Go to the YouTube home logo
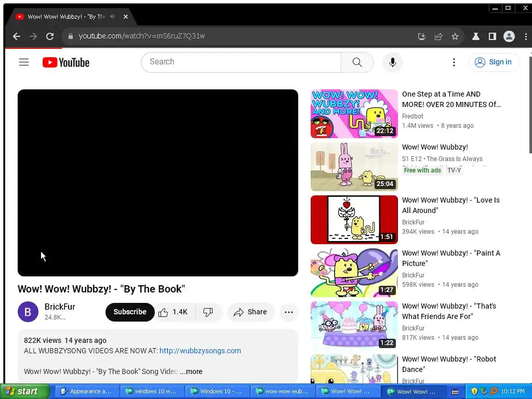 click(x=66, y=62)
